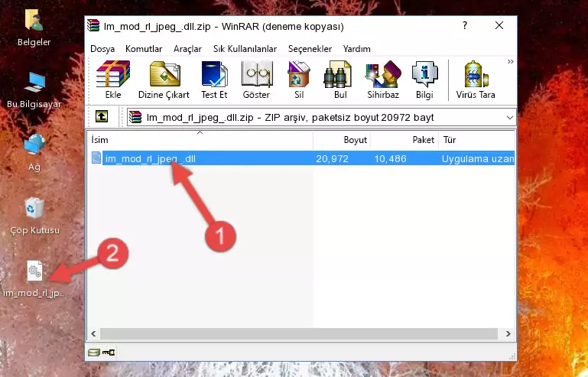Image resolution: width=588 pixels, height=377 pixels.
Task: Click the key password icon in status bar
Action: pyautogui.click(x=109, y=353)
